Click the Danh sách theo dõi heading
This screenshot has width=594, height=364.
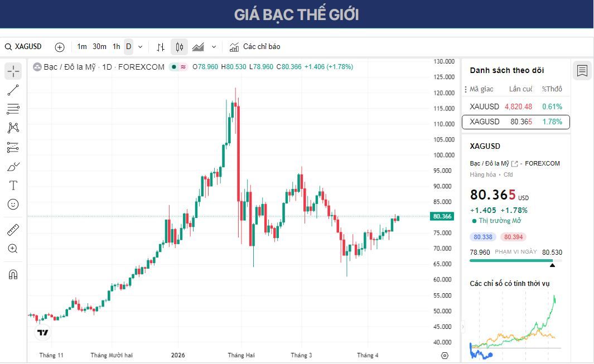coord(507,70)
